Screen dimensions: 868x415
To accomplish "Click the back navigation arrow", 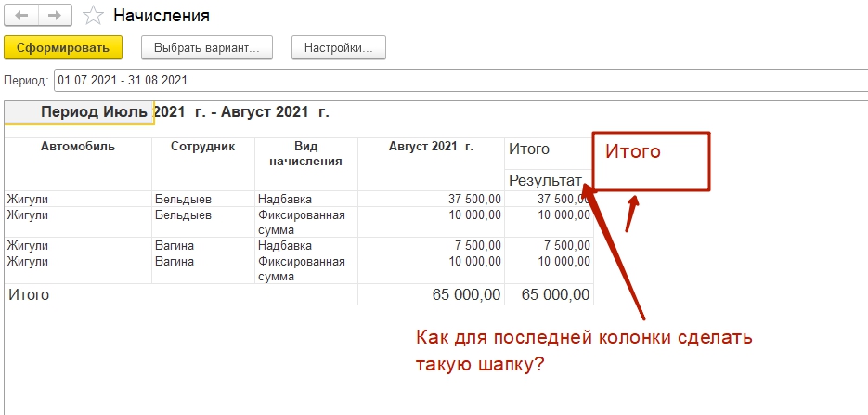I will (x=22, y=16).
